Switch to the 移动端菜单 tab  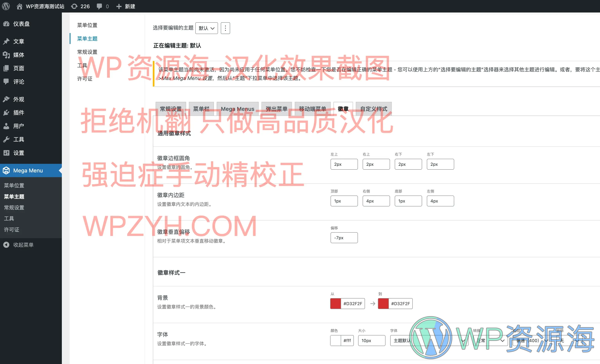point(312,109)
